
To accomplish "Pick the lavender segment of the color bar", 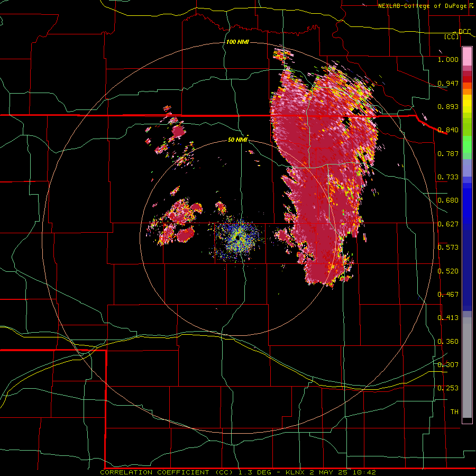I will [x=467, y=168].
